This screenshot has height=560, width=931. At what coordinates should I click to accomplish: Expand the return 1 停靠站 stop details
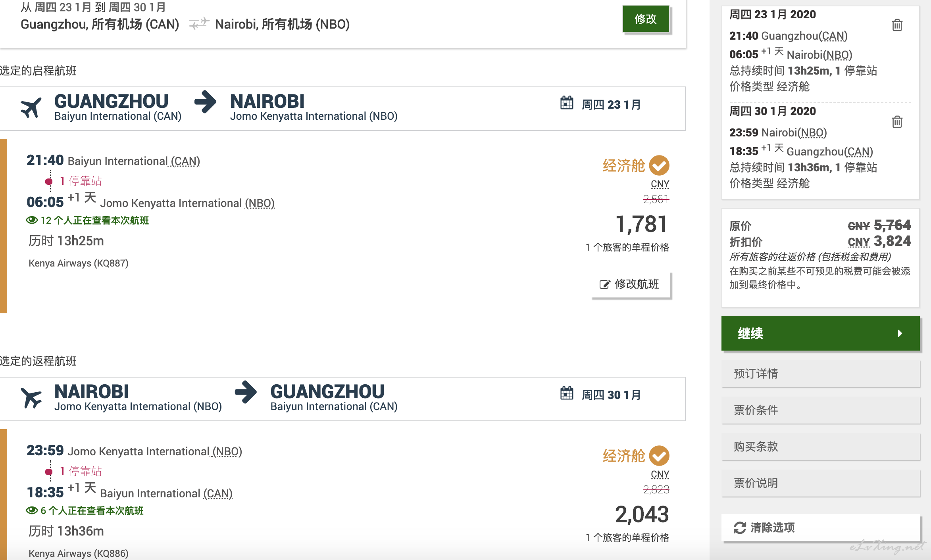[81, 472]
